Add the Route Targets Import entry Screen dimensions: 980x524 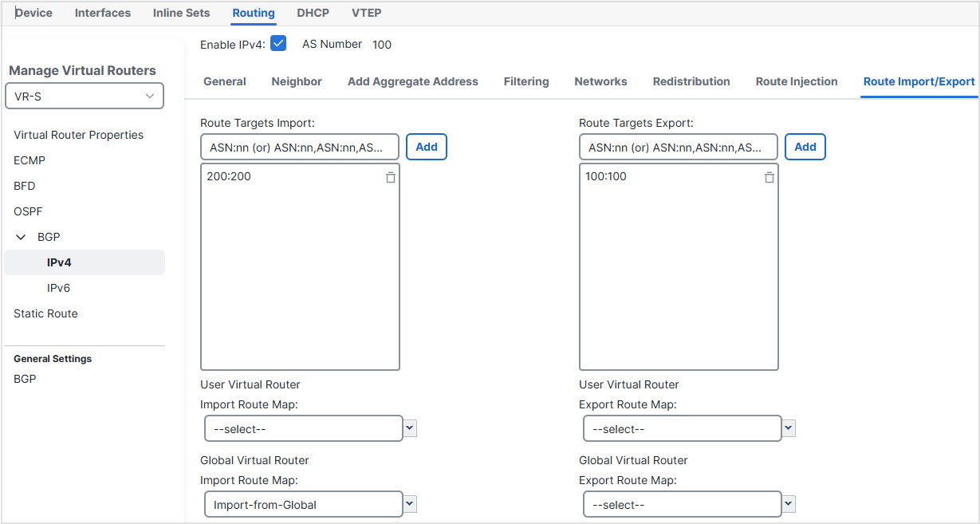pyautogui.click(x=427, y=147)
